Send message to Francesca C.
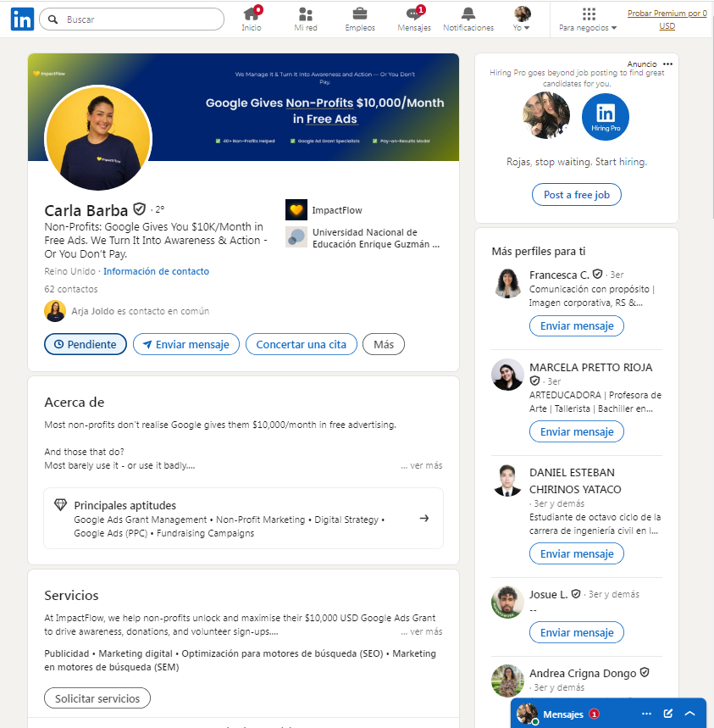The width and height of the screenshot is (714, 728). [x=577, y=326]
